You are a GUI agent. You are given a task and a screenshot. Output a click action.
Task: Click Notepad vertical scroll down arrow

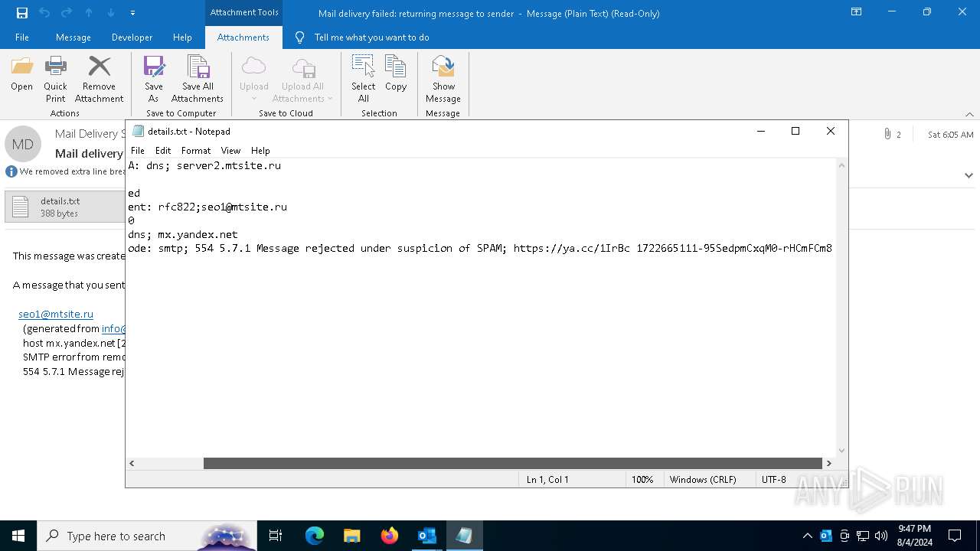(x=842, y=451)
